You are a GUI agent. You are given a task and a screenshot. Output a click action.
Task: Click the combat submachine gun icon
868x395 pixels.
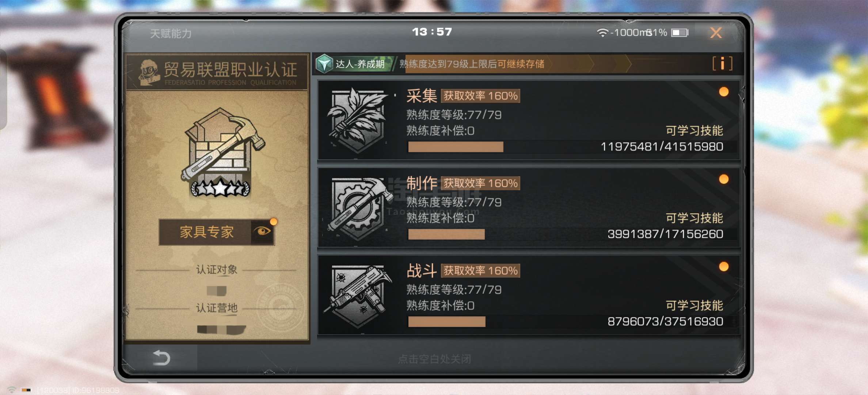[358, 295]
